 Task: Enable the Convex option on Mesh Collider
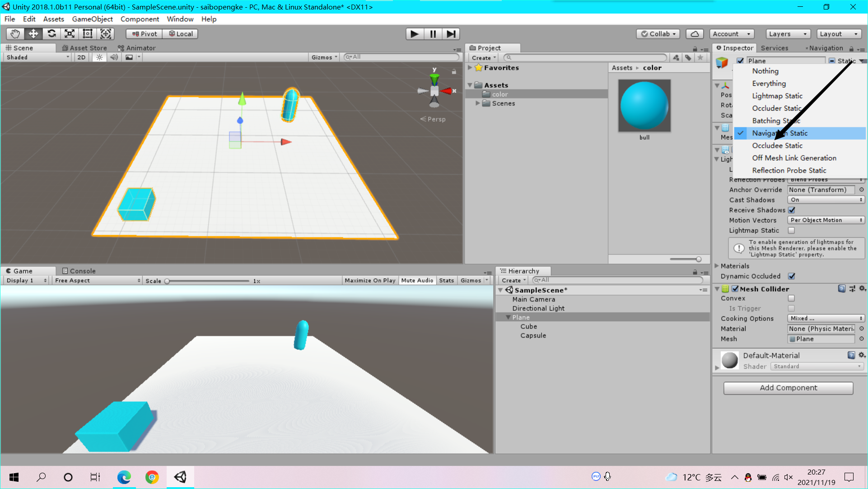point(791,298)
